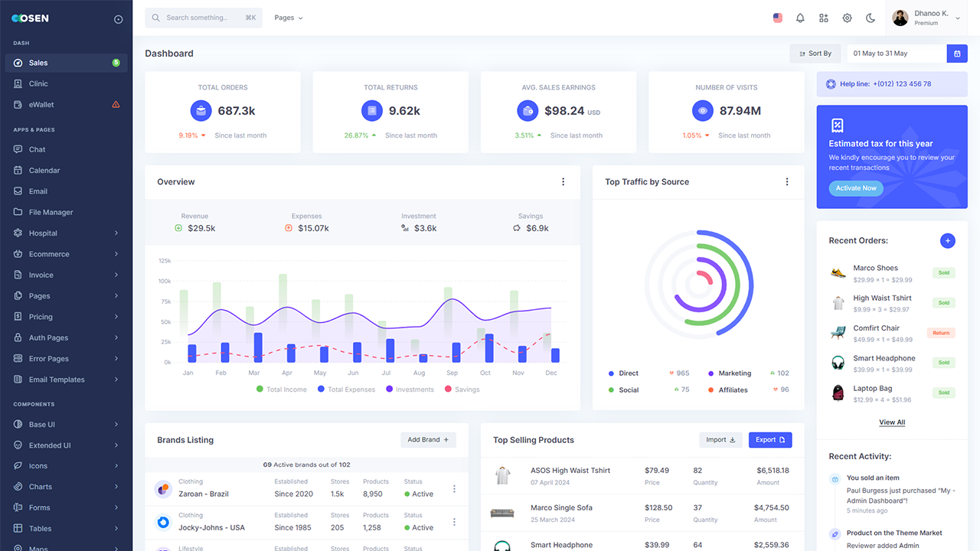This screenshot has width=980, height=551.
Task: Click the calendar icon beside the date range
Action: click(x=957, y=53)
